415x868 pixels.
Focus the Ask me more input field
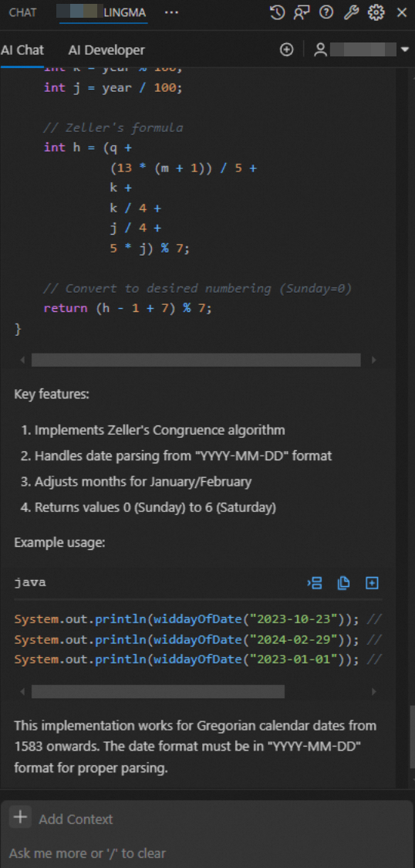tap(207, 853)
